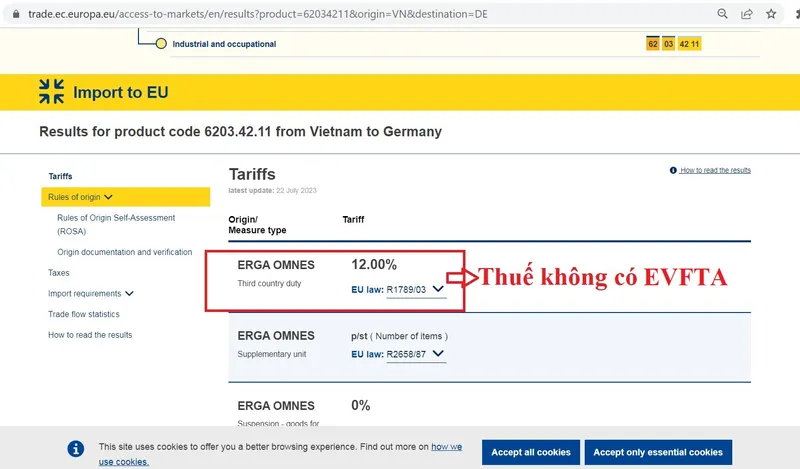The height and width of the screenshot is (469, 800).
Task: Click the cookie notice information icon
Action: click(x=75, y=449)
